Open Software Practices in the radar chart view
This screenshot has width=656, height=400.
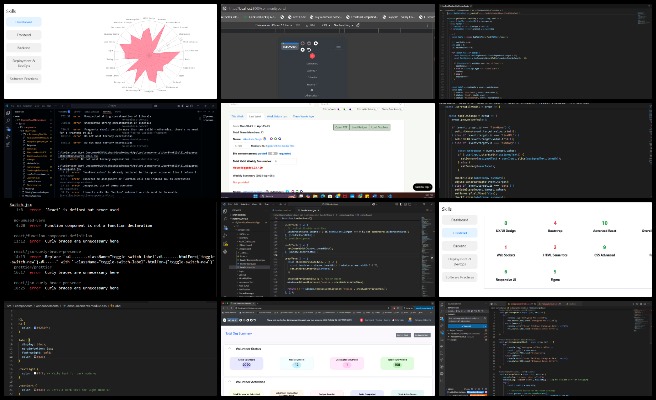[x=24, y=79]
